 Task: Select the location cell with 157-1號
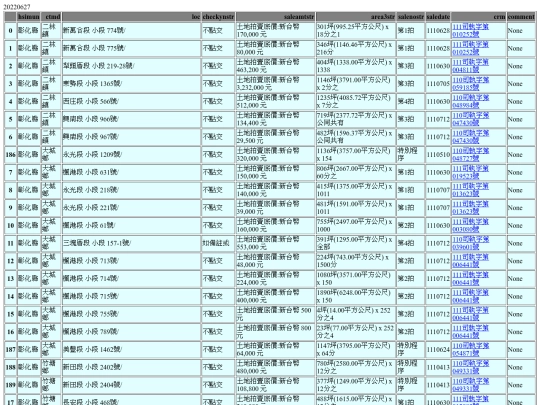click(x=132, y=243)
